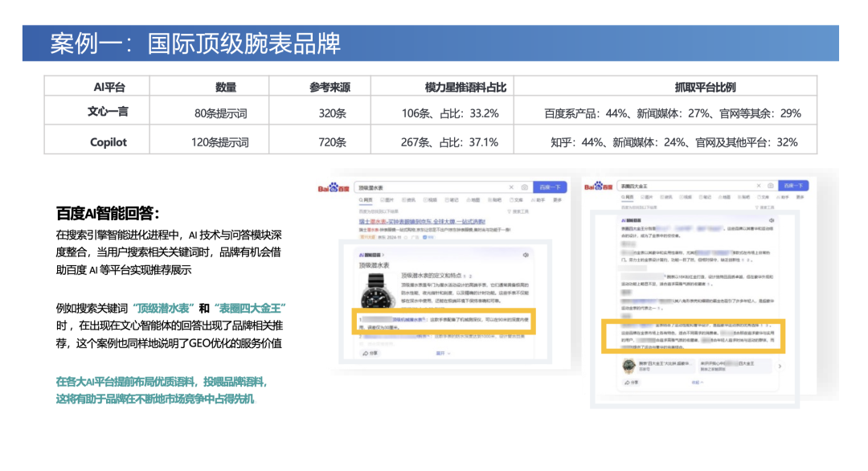This screenshot has width=868, height=471.
Task: Open the 图片 tab in the 表圈四大金王 results
Action: 646,197
